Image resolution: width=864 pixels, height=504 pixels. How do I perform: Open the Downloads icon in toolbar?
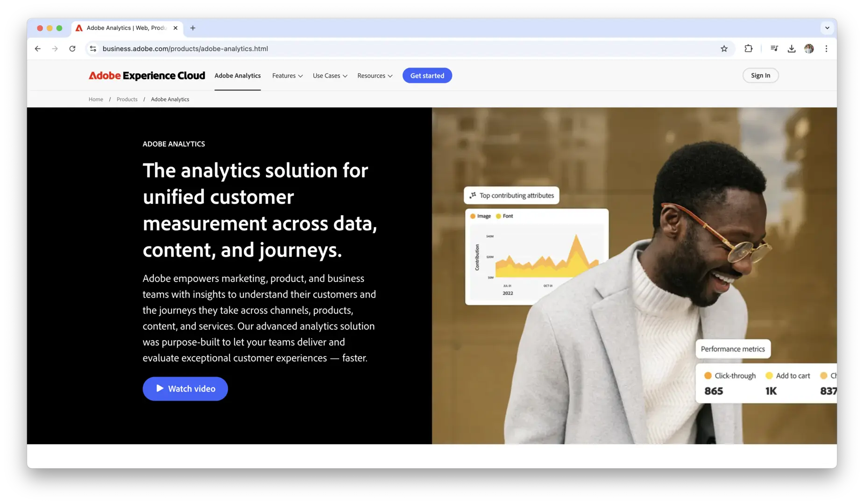point(792,49)
